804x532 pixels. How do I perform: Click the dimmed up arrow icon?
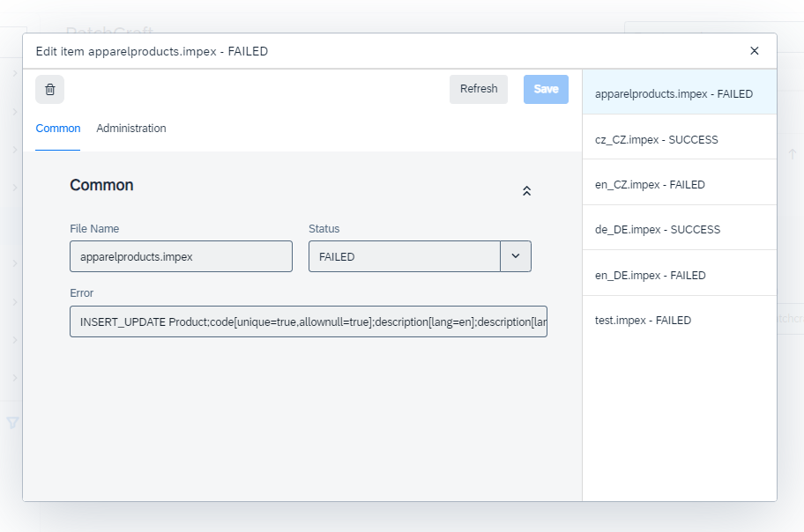[x=791, y=153]
